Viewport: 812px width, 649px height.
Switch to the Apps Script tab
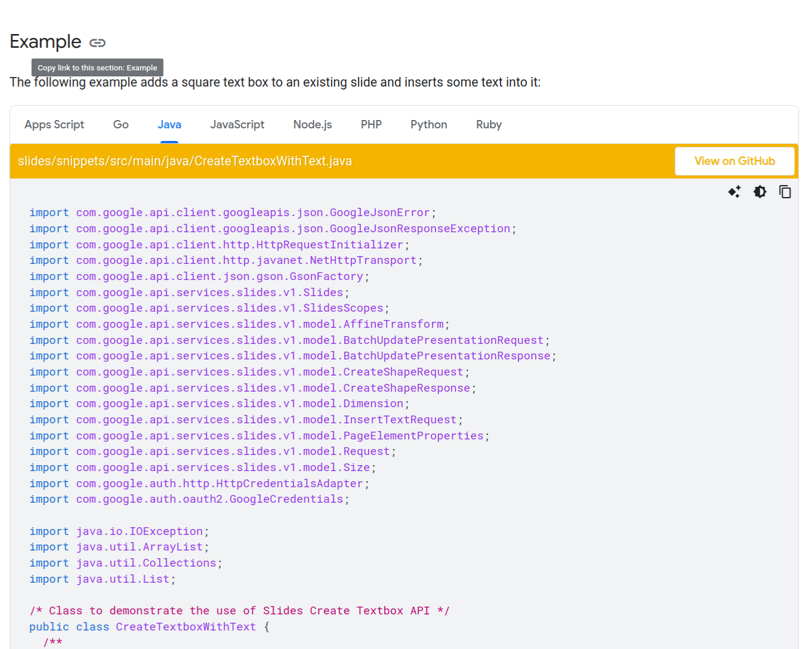click(x=54, y=125)
